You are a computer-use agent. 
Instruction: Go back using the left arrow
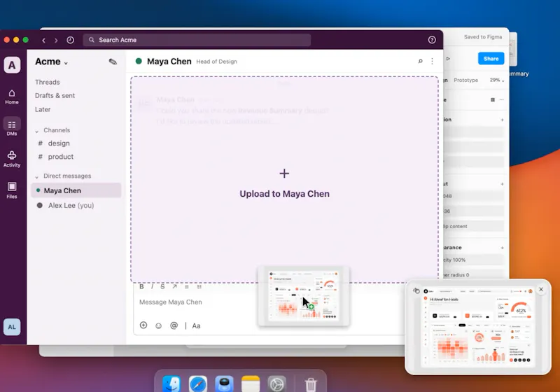click(43, 41)
